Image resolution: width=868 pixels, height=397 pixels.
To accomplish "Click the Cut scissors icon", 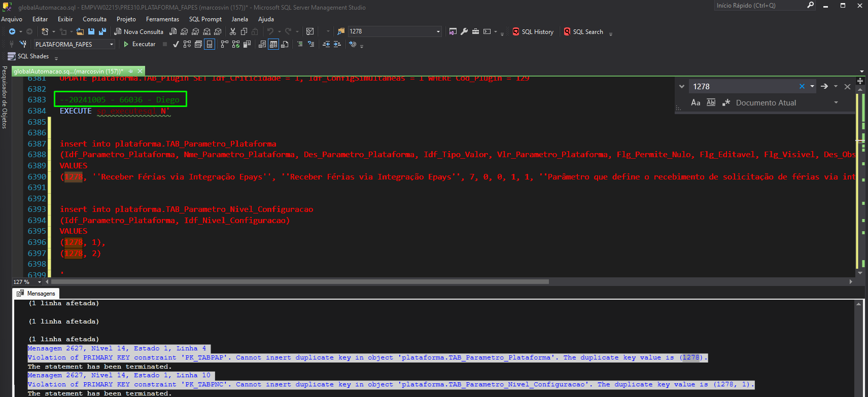I will [233, 31].
